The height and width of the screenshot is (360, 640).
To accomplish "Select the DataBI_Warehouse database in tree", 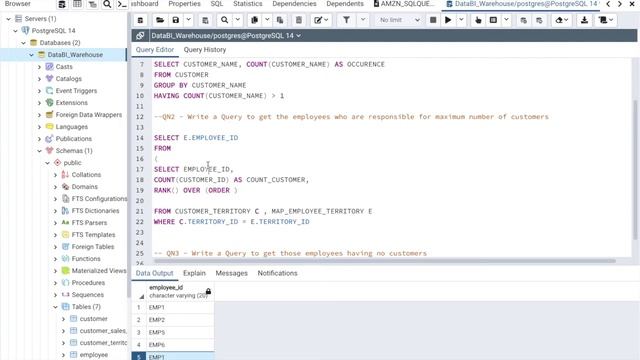I will [75, 55].
